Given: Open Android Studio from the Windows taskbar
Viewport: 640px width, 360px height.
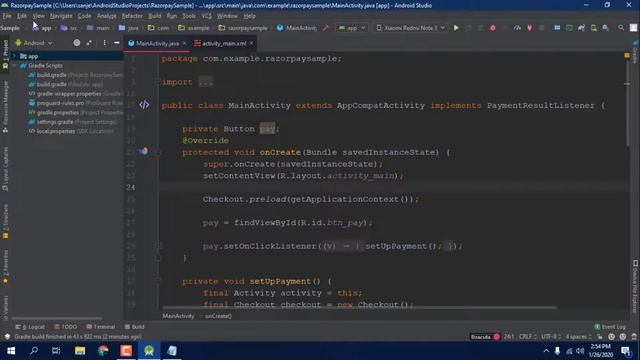Looking at the screenshot, I should click(149, 351).
